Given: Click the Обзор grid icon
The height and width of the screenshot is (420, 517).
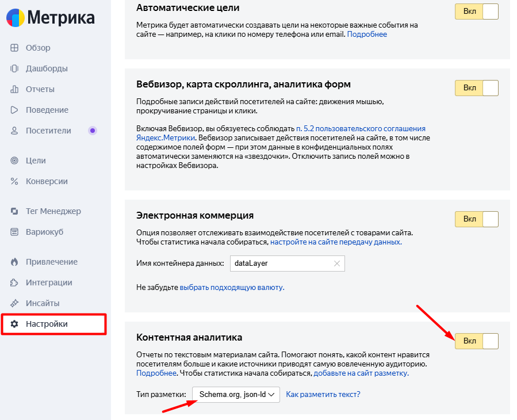Looking at the screenshot, I should tap(14, 48).
